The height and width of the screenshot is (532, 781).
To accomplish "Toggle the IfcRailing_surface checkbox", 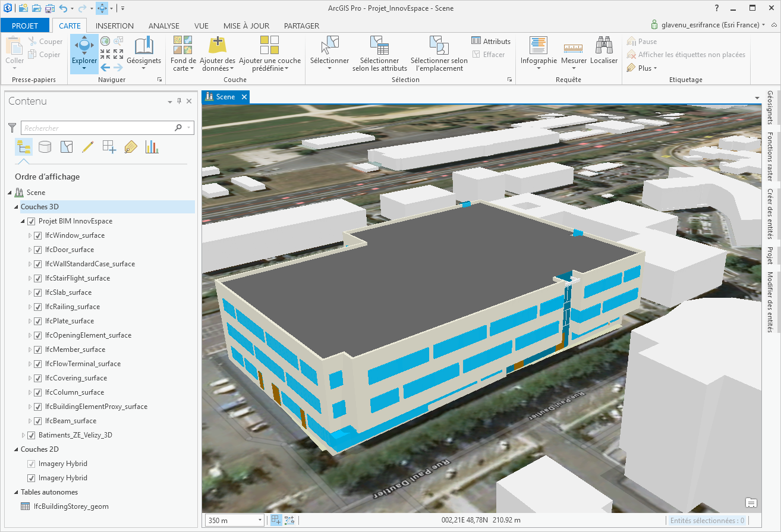I will [38, 307].
